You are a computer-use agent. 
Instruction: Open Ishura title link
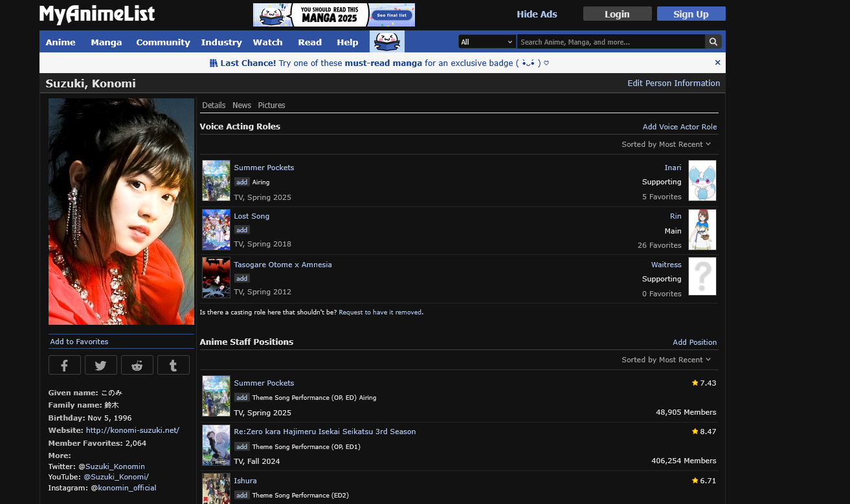click(x=245, y=481)
